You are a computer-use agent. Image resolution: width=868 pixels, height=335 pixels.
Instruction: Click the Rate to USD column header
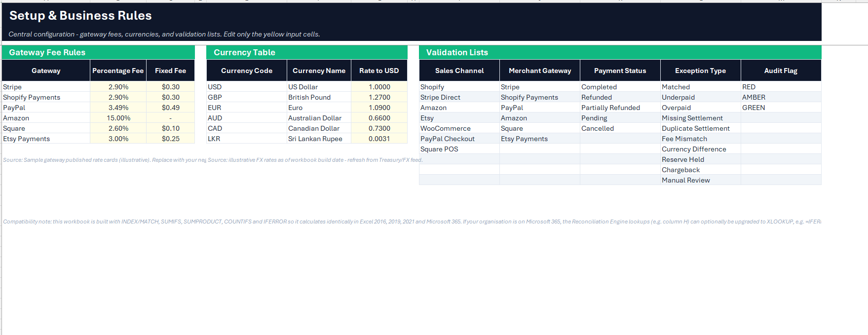379,71
